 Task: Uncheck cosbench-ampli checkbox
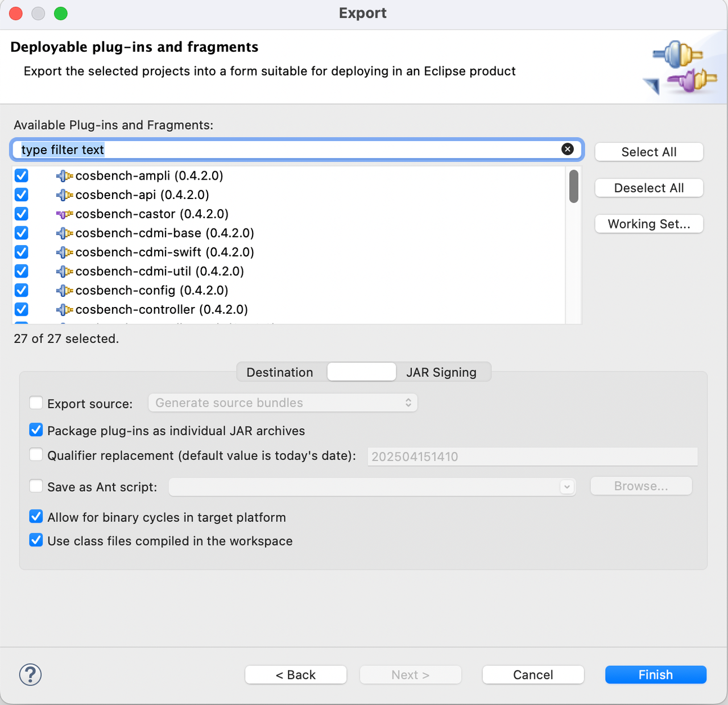tap(22, 176)
